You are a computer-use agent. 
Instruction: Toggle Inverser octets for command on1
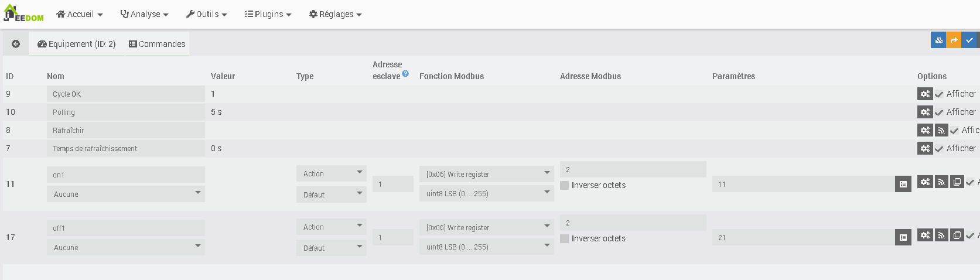click(x=565, y=185)
